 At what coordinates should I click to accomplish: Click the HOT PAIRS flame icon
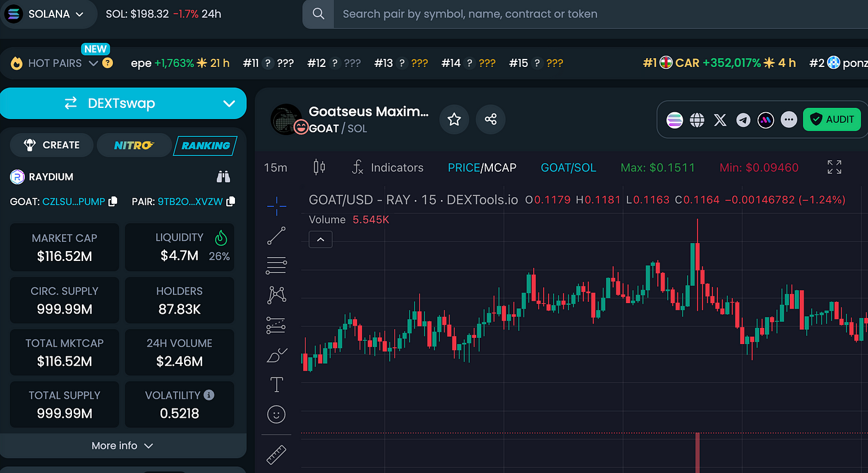(17, 63)
